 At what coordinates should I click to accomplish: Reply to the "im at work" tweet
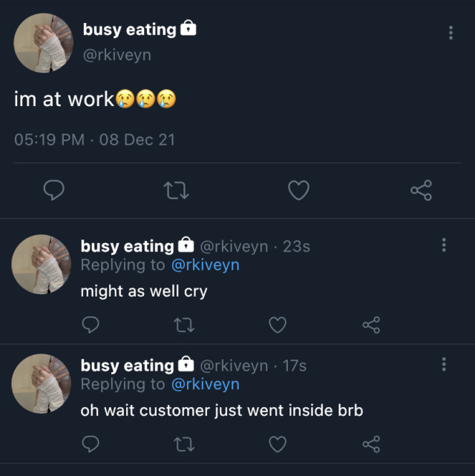click(53, 191)
